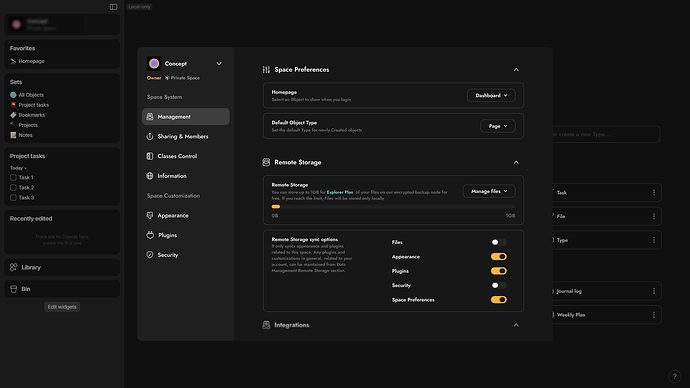The height and width of the screenshot is (388, 690).
Task: Click the Bookmarks set icon
Action: 13,115
